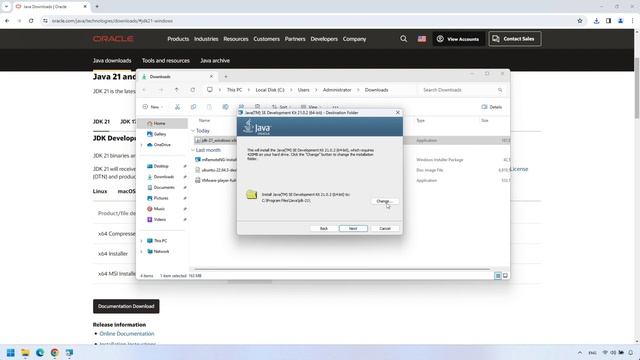Viewport: 640px width, 360px height.
Task: Click the Local Disk (C:) breadcrumb
Action: 270,90
